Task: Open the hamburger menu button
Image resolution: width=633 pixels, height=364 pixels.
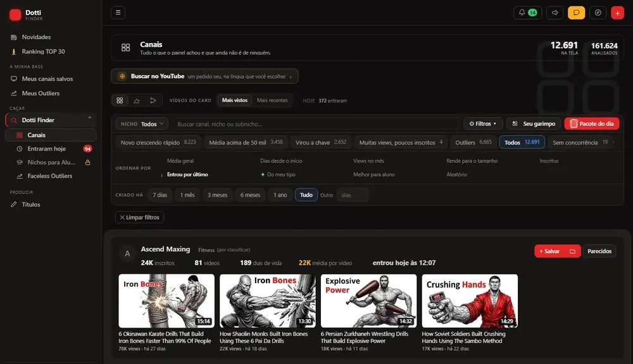Action: pos(118,13)
